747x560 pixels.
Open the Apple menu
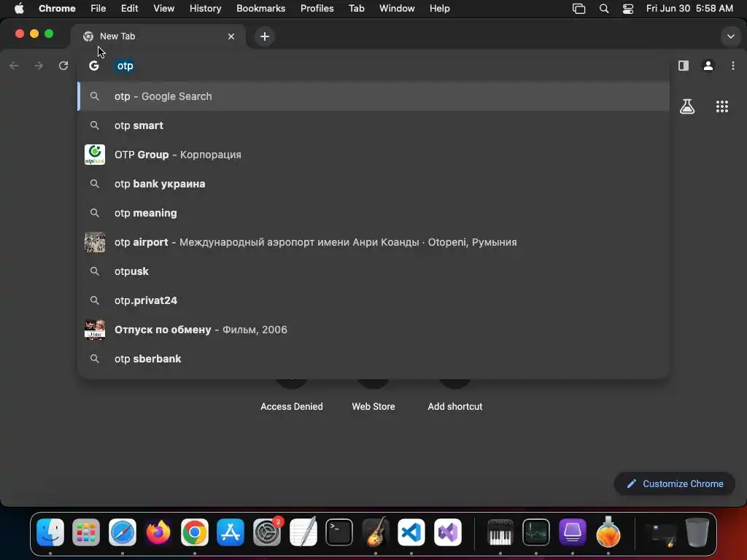tap(19, 9)
